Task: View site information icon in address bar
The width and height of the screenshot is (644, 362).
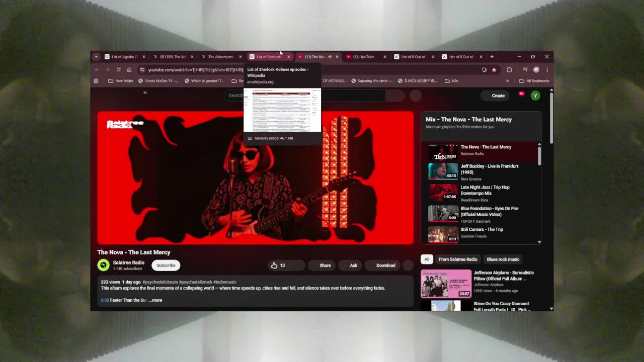Action: pos(142,70)
